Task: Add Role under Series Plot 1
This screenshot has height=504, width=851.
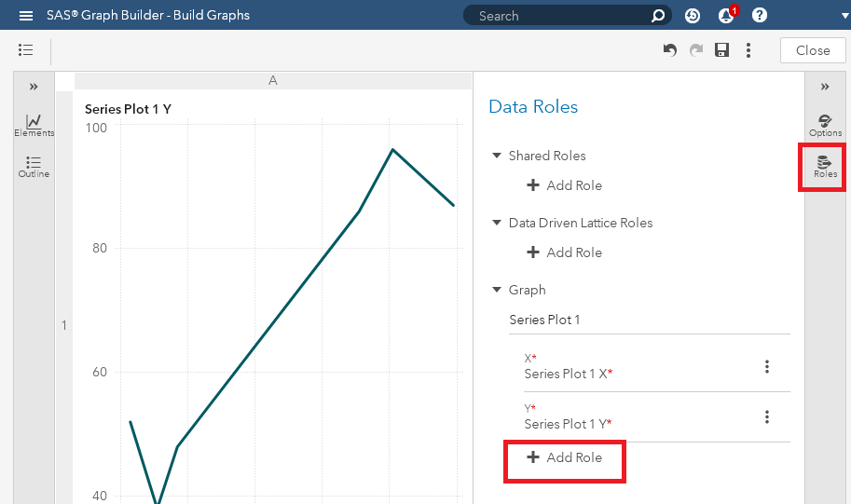Action: click(x=565, y=457)
